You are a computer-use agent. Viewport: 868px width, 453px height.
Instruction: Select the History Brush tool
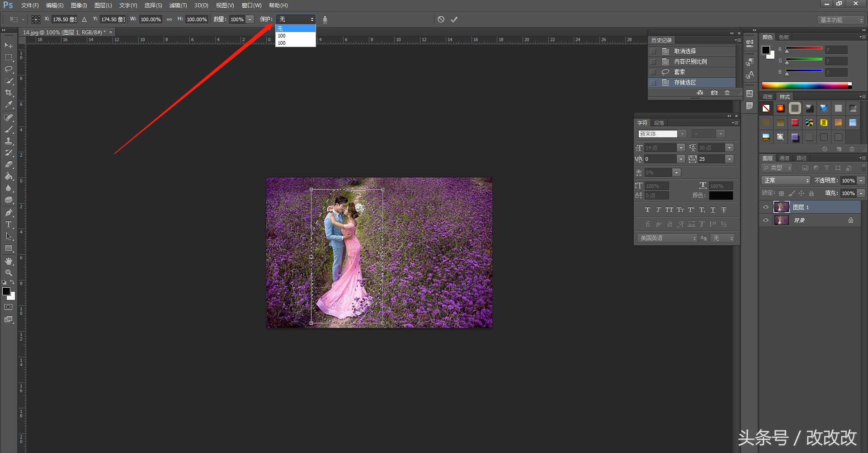pos(9,153)
